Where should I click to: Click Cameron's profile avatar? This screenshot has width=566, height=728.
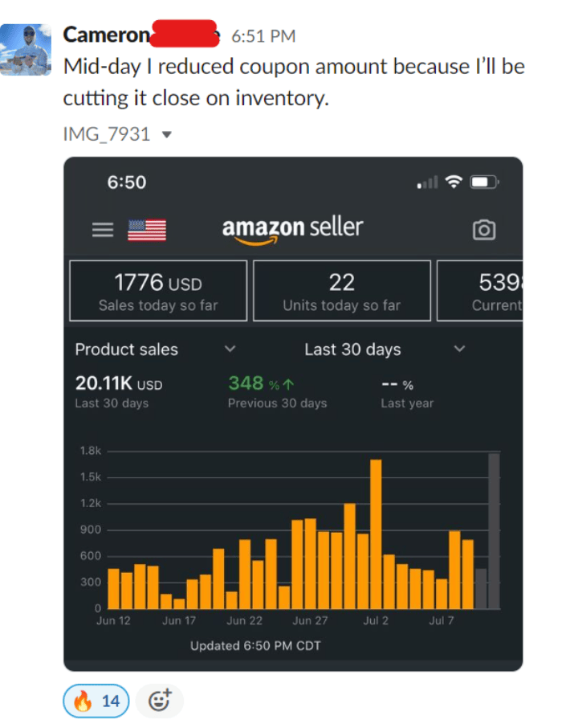tap(26, 49)
